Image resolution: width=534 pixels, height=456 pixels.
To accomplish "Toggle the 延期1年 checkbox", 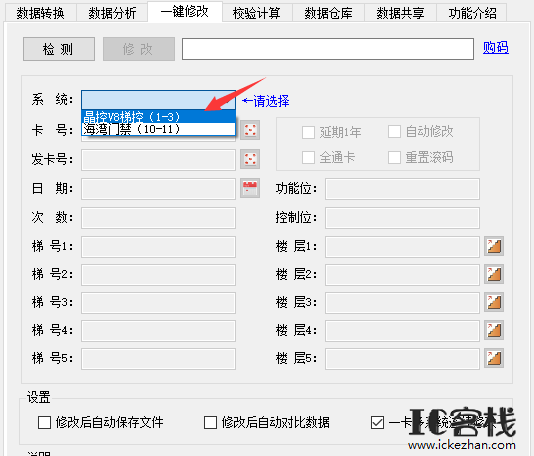I will [308, 132].
